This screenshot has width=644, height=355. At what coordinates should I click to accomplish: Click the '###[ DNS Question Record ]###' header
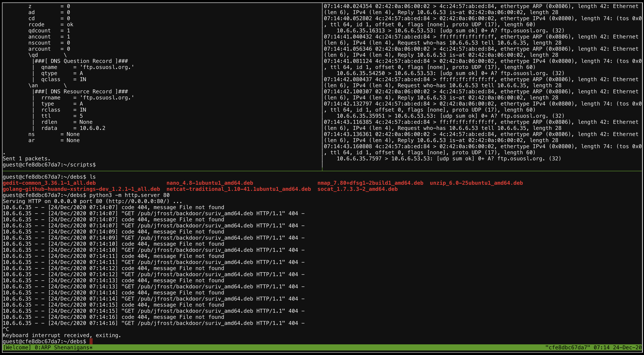click(81, 61)
